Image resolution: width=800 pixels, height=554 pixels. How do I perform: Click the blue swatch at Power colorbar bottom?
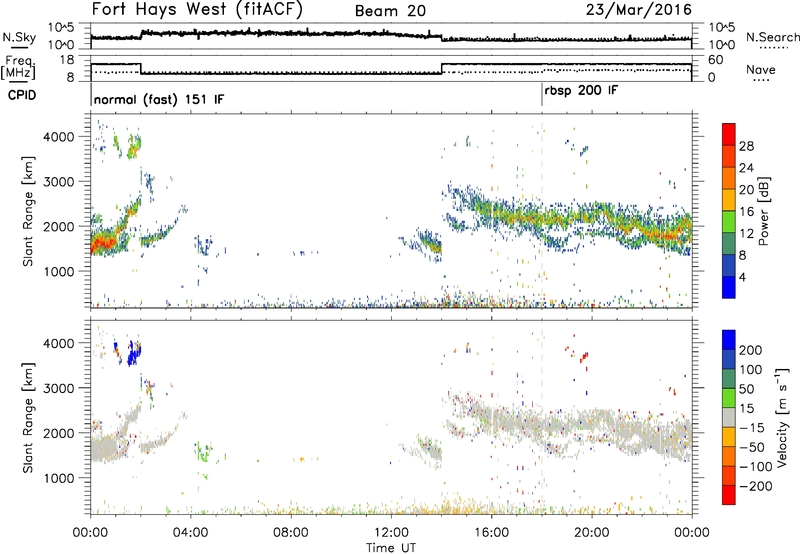point(729,287)
